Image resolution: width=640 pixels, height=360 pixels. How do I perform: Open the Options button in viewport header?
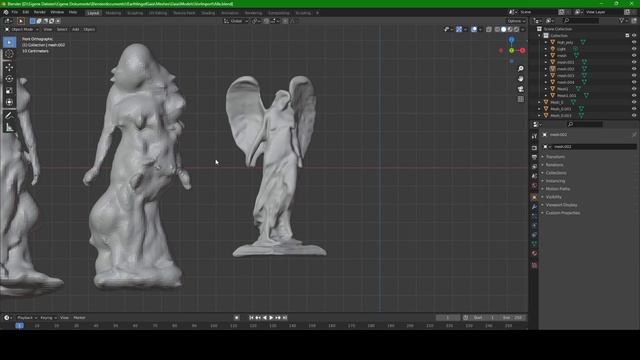(516, 21)
